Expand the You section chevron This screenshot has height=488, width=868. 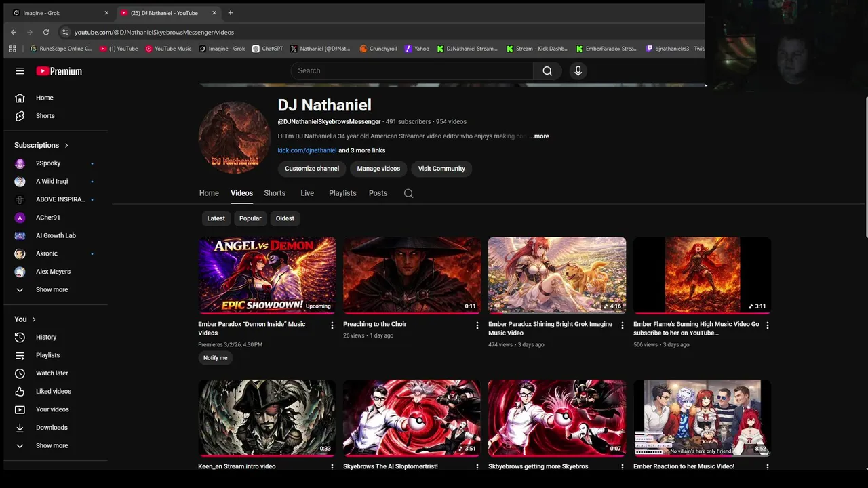[x=34, y=319]
